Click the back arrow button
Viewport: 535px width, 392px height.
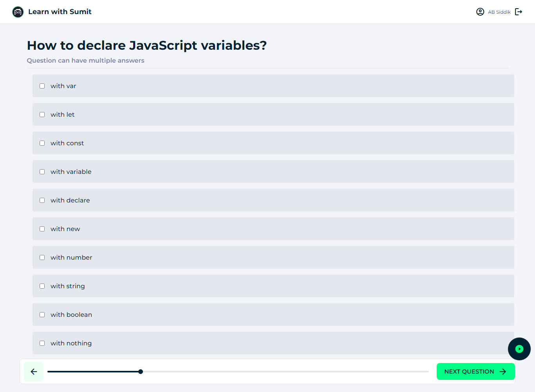(34, 371)
